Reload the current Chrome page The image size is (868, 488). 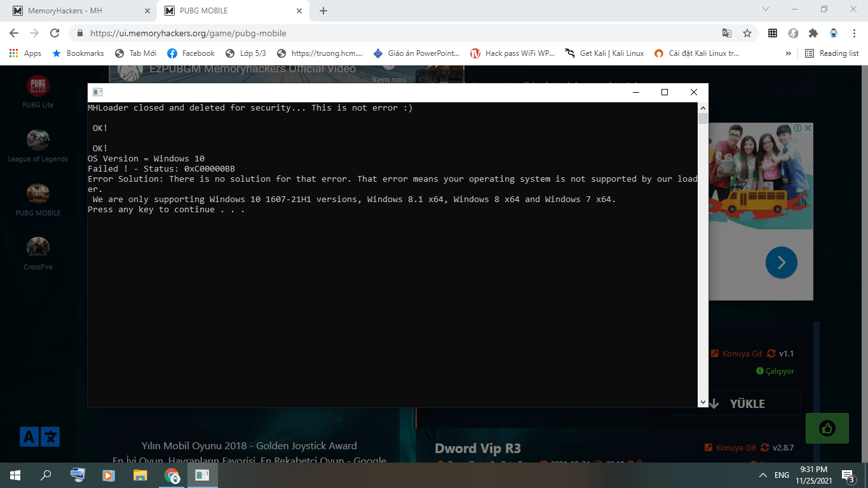(x=55, y=33)
